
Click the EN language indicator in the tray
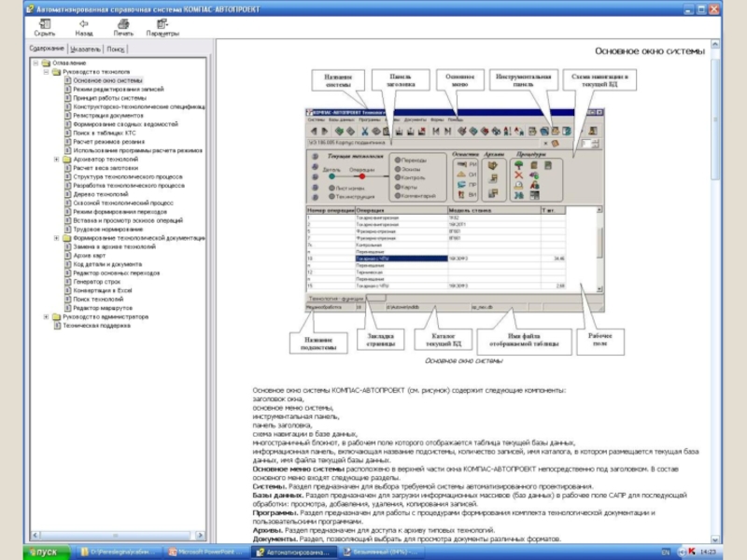point(666,553)
